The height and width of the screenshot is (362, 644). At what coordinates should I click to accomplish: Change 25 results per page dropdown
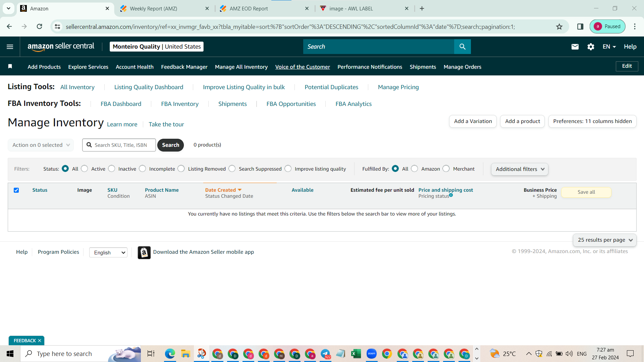(605, 240)
